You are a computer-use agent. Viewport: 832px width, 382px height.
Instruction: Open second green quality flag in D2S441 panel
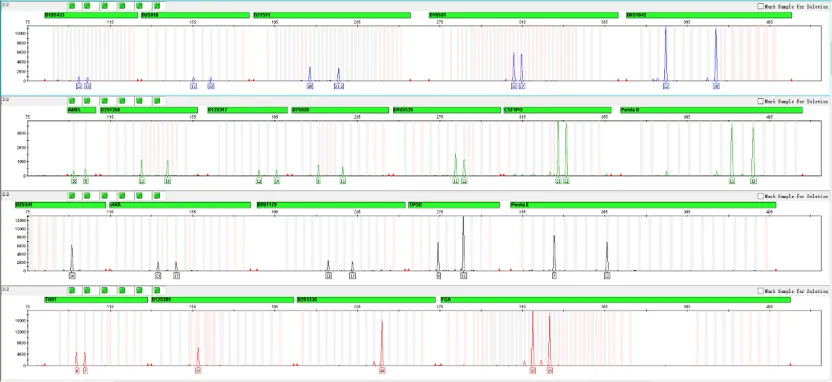click(x=87, y=196)
